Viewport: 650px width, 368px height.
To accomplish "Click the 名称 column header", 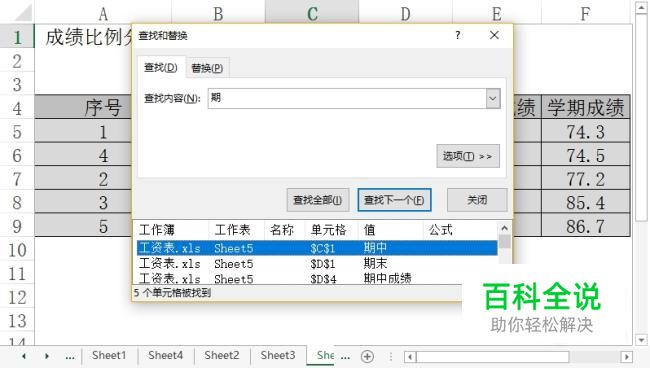I will 284,230.
